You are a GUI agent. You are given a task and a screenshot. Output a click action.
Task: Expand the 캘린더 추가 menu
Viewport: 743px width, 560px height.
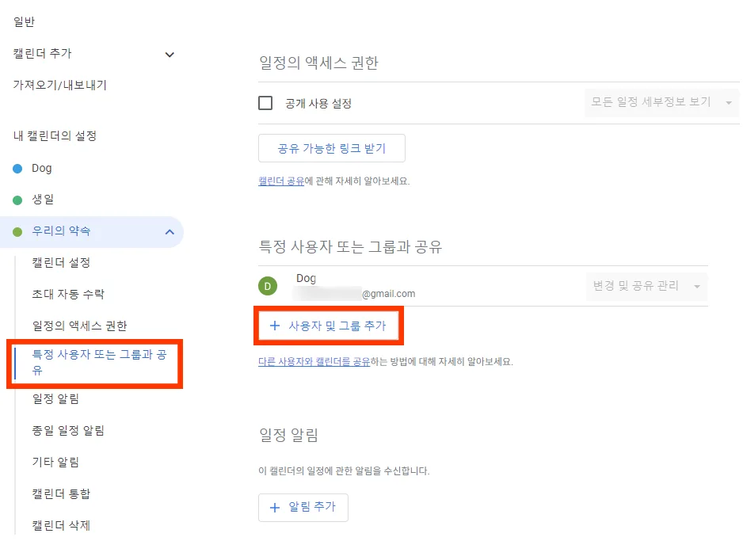point(168,54)
